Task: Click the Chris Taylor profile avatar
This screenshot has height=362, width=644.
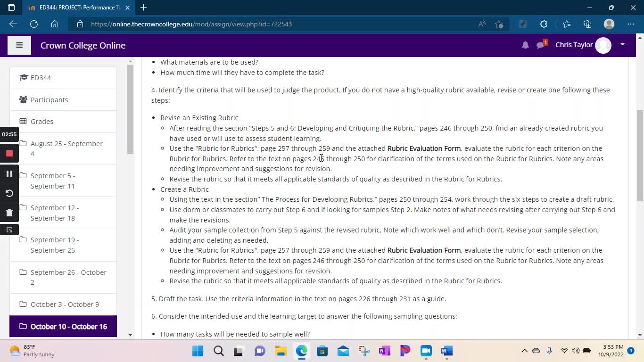Action: tap(603, 45)
